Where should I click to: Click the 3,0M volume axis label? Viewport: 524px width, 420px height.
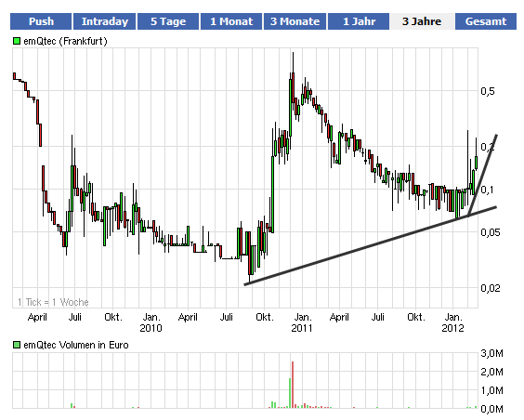[x=491, y=353]
